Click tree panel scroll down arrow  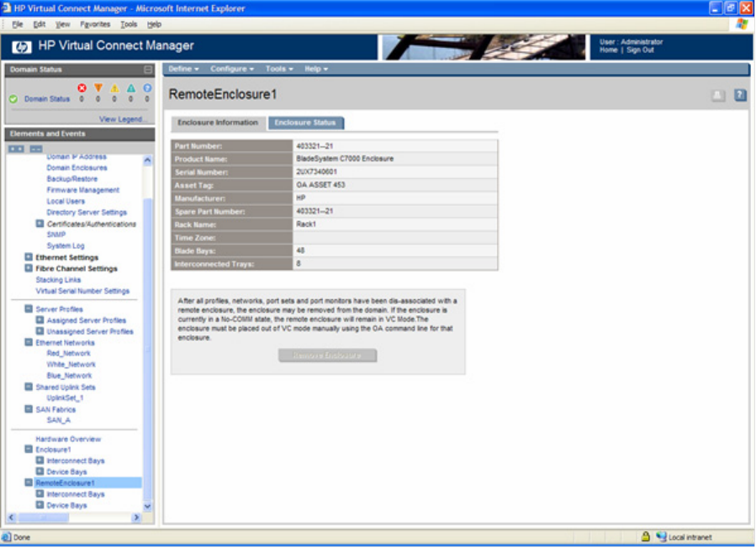click(147, 506)
